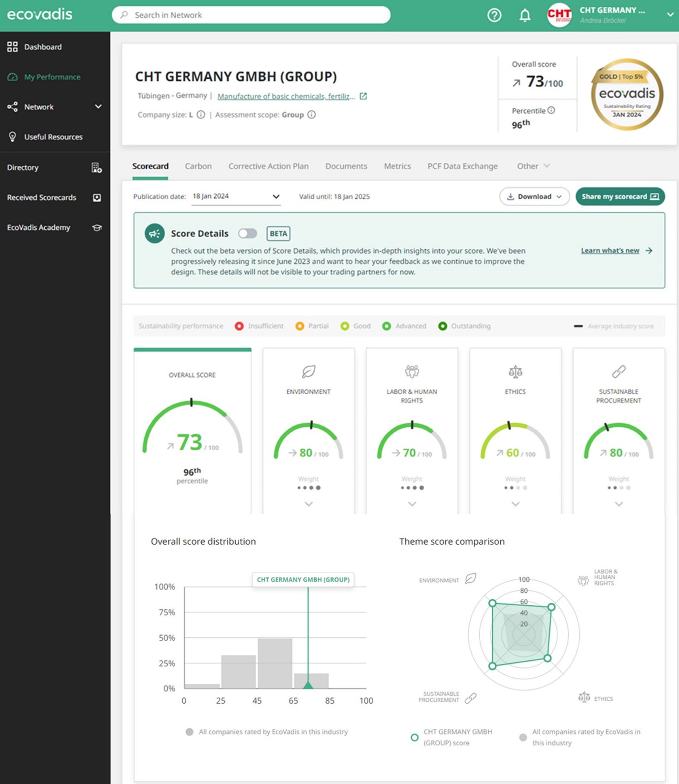Switch to the Carbon tab
The width and height of the screenshot is (679, 784).
pyautogui.click(x=198, y=166)
